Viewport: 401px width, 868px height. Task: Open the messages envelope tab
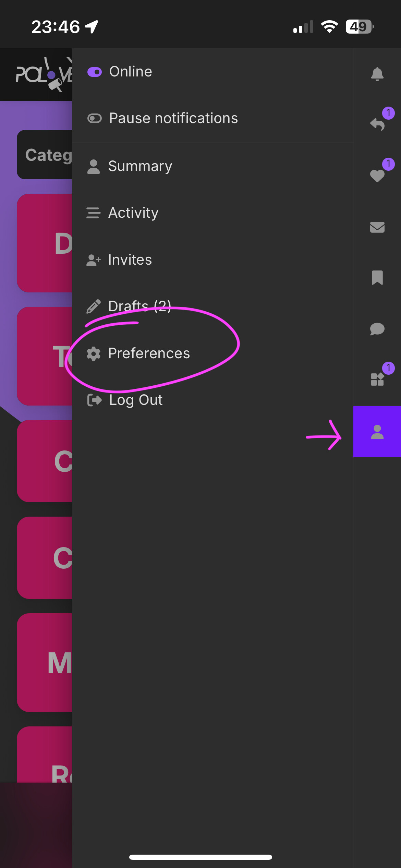[x=377, y=227]
